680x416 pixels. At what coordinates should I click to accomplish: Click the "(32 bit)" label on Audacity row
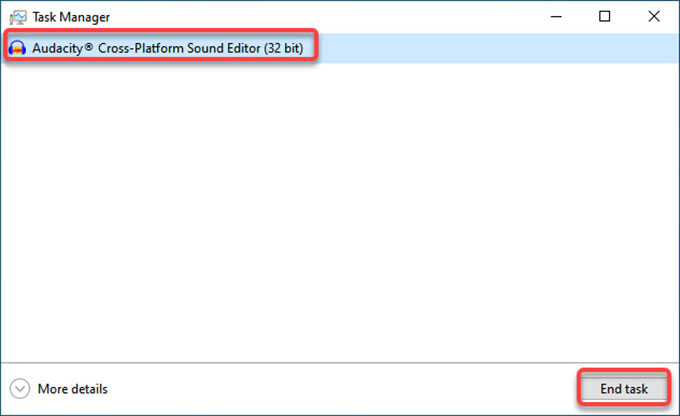click(284, 48)
